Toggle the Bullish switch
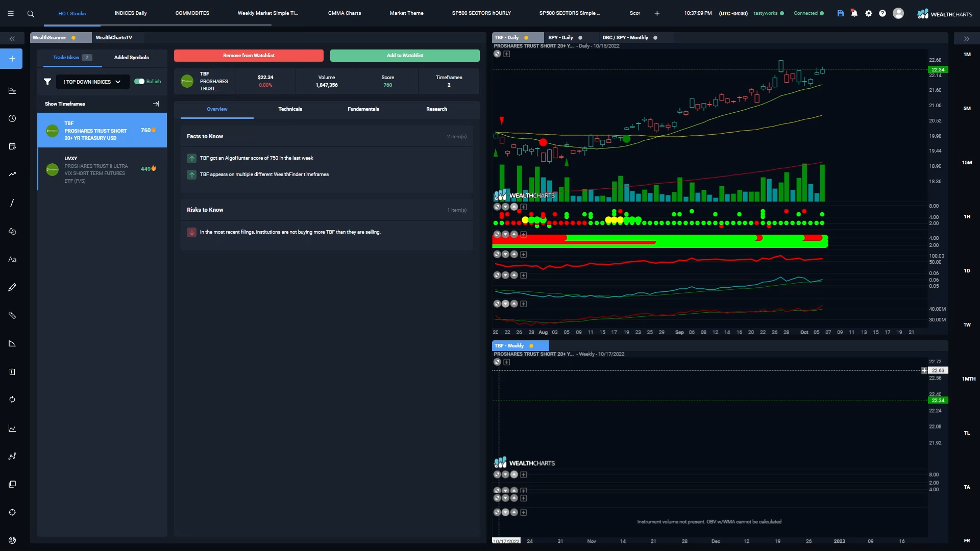The width and height of the screenshot is (980, 551). [139, 81]
